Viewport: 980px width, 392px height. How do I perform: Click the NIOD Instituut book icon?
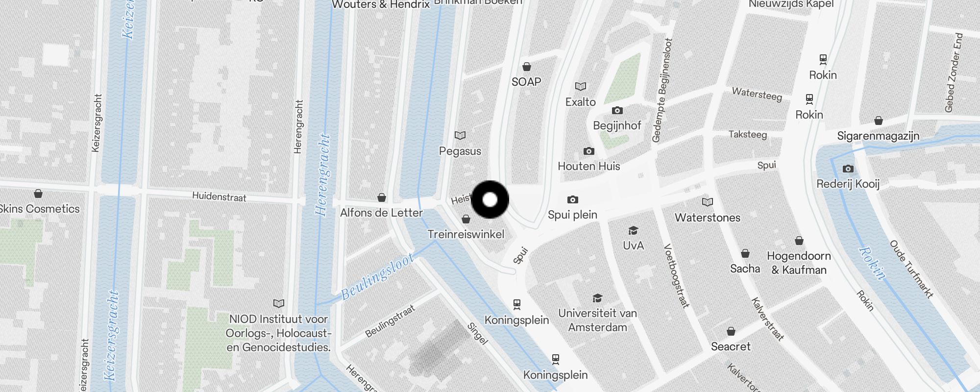(x=278, y=304)
